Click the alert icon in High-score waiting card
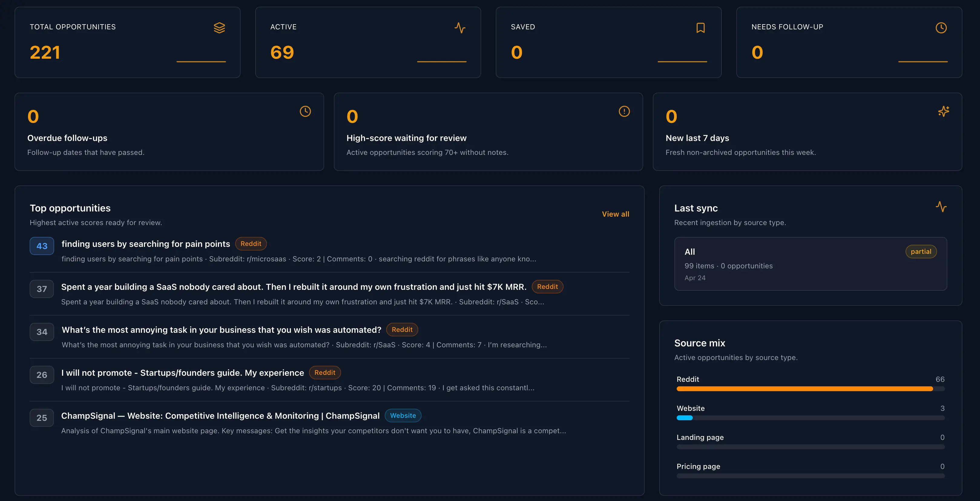The width and height of the screenshot is (980, 501). tap(624, 111)
